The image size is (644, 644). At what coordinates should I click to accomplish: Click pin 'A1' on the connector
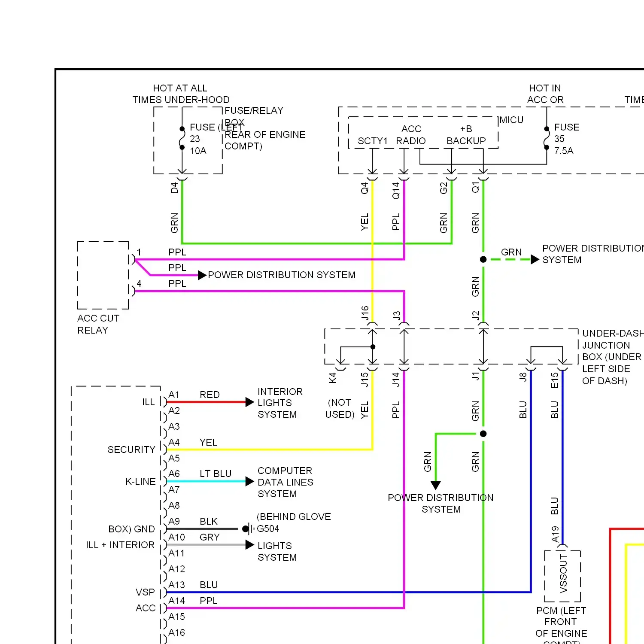point(174,395)
